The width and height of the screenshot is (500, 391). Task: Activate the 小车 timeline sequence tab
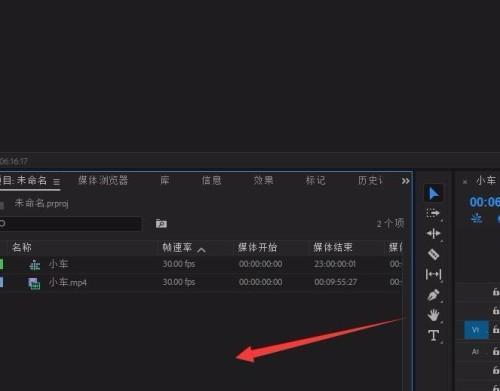tap(486, 180)
